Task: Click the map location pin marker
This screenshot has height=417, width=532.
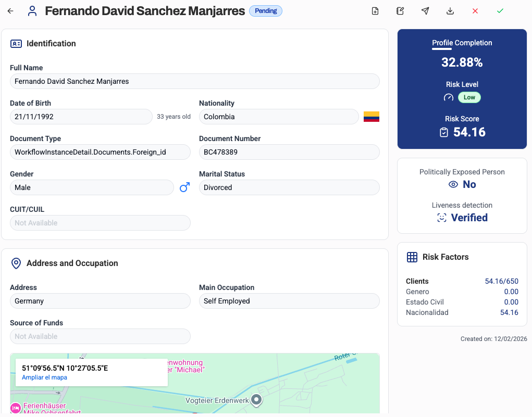Action: point(256,399)
